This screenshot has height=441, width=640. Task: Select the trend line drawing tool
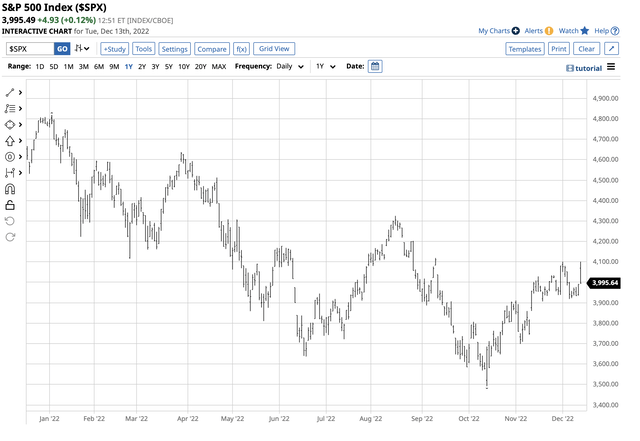[10, 93]
